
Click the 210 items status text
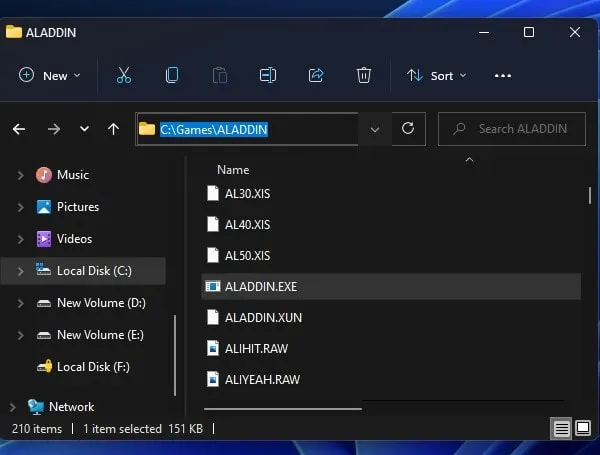[x=37, y=429]
